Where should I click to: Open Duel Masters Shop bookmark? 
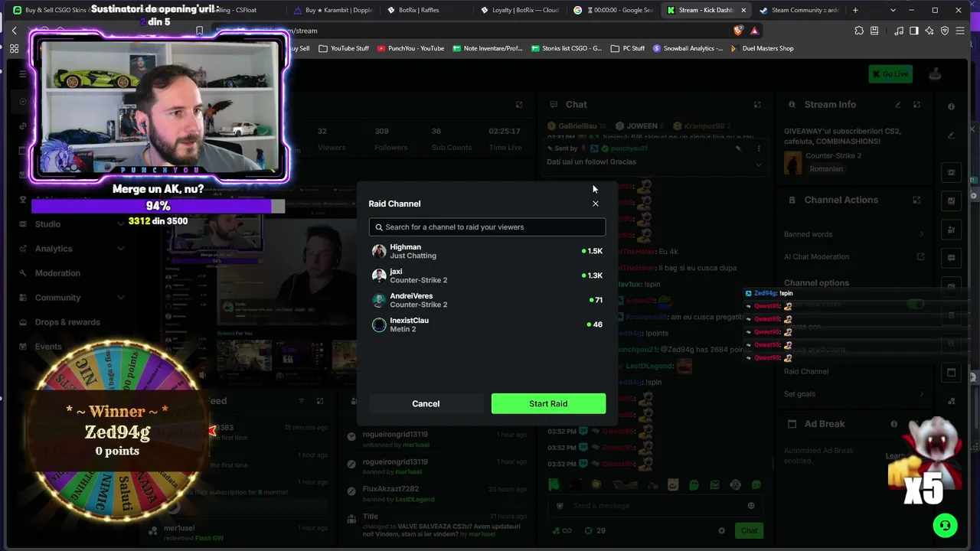[762, 48]
